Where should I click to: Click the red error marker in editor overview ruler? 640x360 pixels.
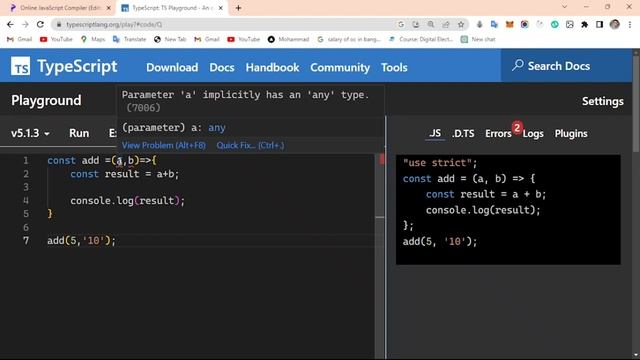pyautogui.click(x=382, y=159)
